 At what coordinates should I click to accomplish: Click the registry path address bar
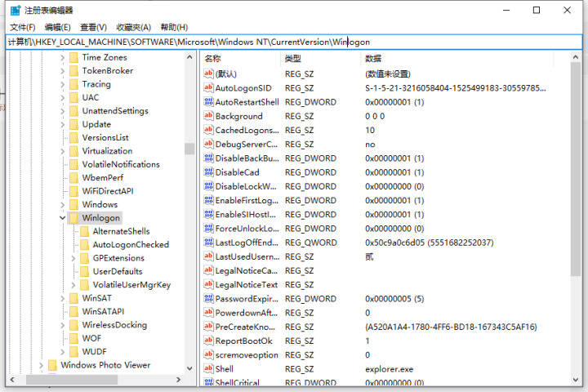coord(294,42)
